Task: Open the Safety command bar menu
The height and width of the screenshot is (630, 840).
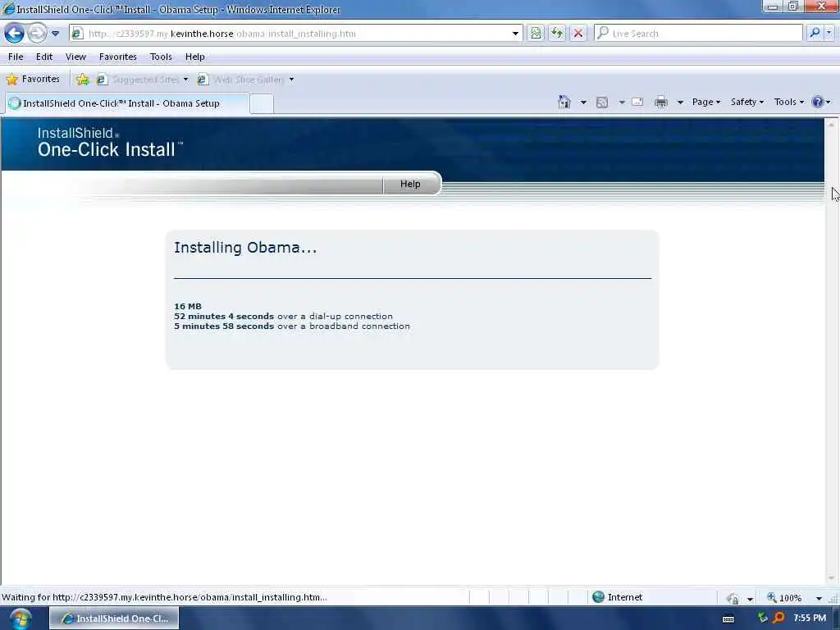Action: 746,102
